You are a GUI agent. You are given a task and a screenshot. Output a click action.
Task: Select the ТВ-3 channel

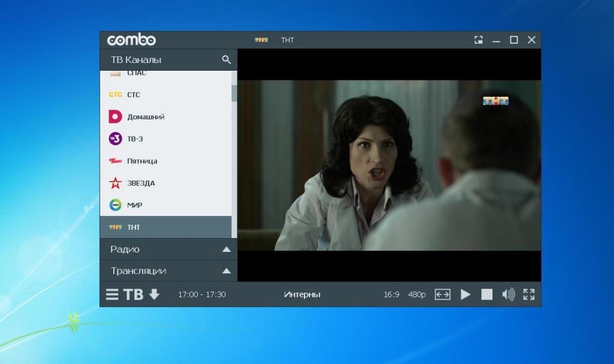pyautogui.click(x=165, y=139)
